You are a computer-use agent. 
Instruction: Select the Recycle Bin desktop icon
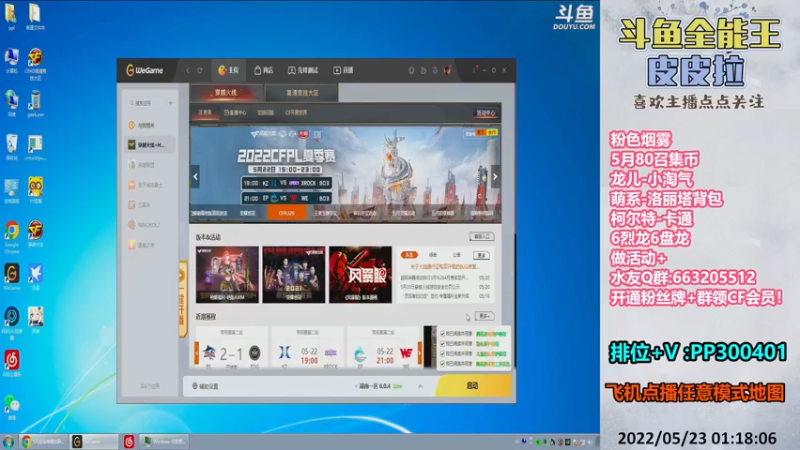coord(12,147)
